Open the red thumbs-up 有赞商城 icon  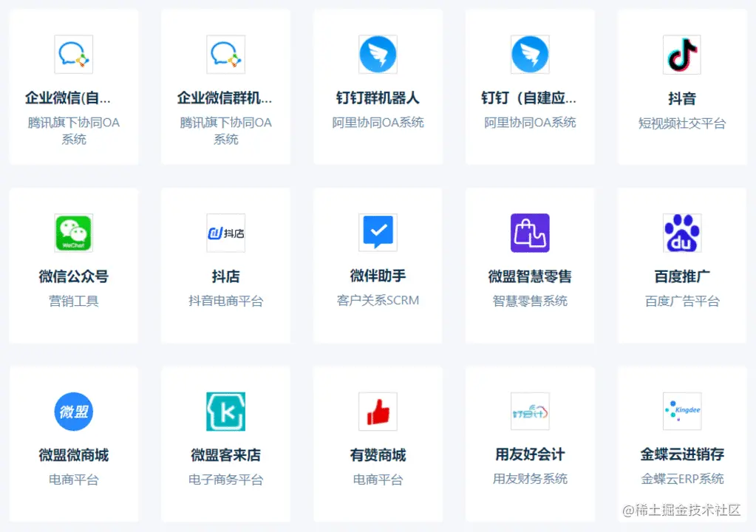[378, 412]
